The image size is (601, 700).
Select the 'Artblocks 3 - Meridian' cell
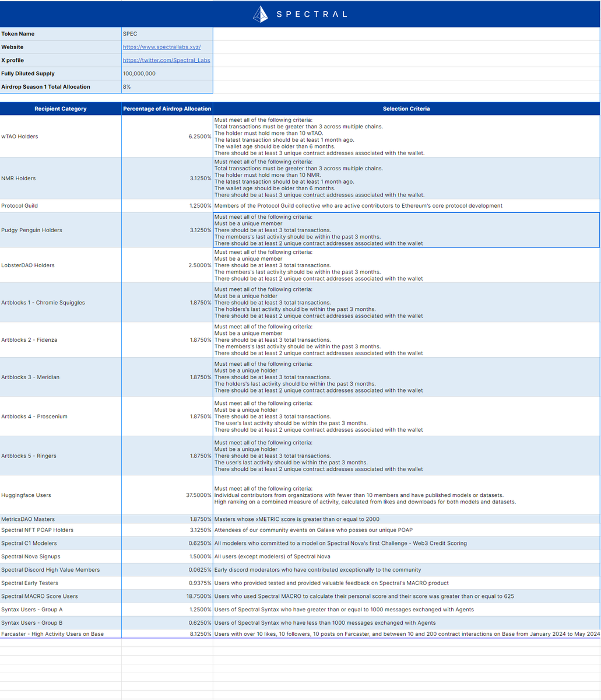pos(61,377)
